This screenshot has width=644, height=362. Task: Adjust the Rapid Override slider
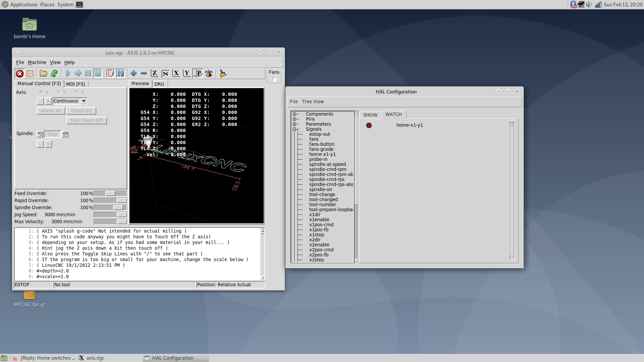pyautogui.click(x=110, y=200)
